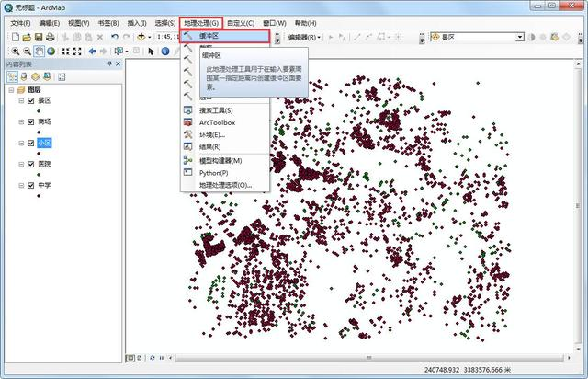
Task: Open the 选择(S) menu
Action: point(165,23)
